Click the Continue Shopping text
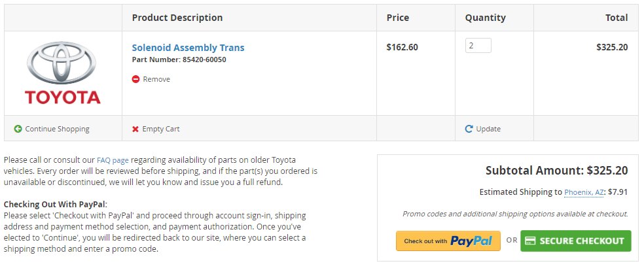 pos(57,129)
